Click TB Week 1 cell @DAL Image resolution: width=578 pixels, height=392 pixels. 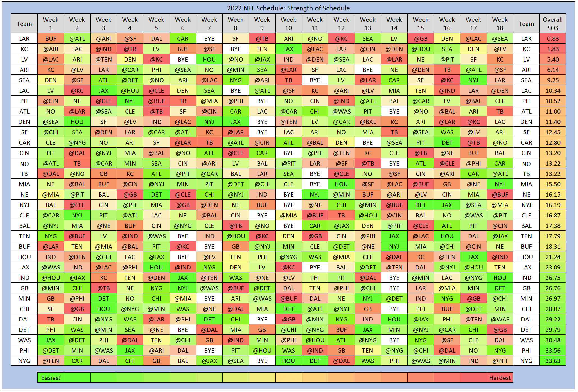pos(51,174)
